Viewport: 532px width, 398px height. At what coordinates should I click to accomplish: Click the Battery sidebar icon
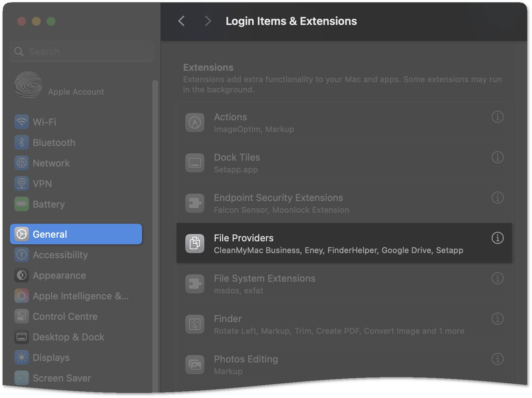point(22,204)
